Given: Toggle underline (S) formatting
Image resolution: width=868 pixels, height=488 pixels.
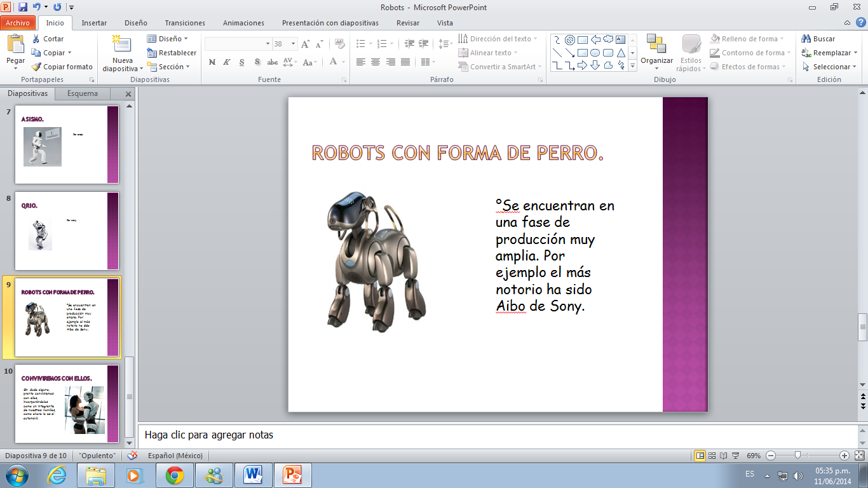Looking at the screenshot, I should (241, 62).
